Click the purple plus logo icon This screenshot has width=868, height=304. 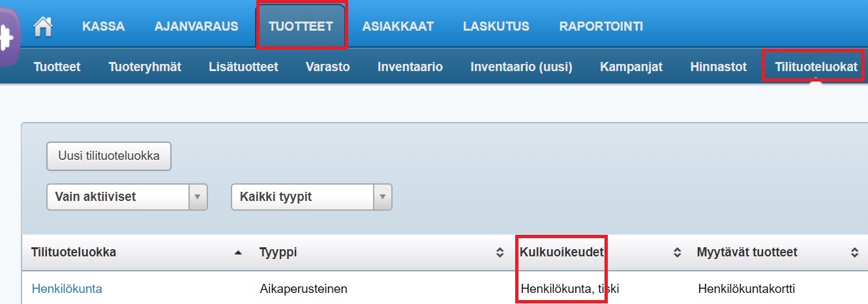(x=9, y=36)
